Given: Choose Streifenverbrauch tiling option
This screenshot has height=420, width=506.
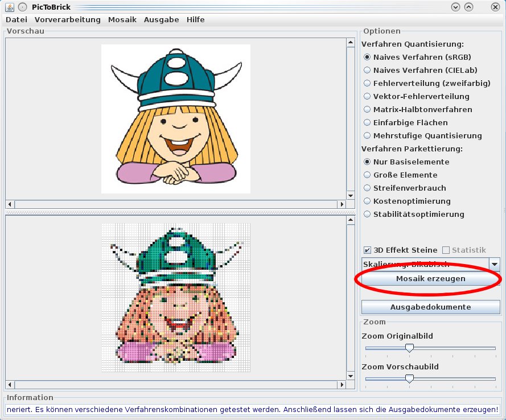Looking at the screenshot, I should (x=405, y=188).
